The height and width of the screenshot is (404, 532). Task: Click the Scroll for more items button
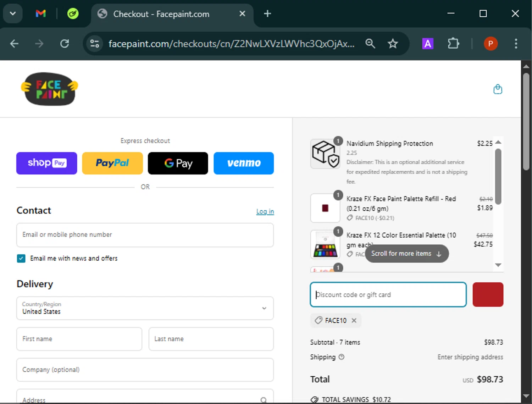pos(406,254)
